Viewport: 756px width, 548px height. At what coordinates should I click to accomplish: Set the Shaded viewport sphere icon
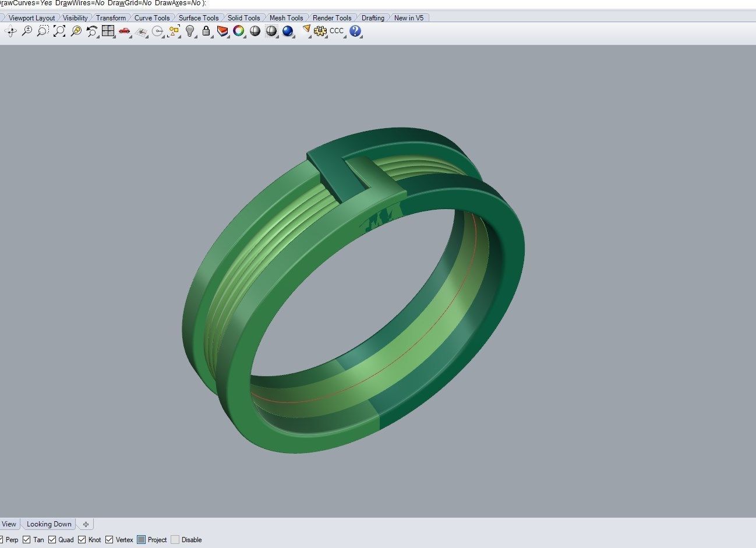tap(255, 31)
